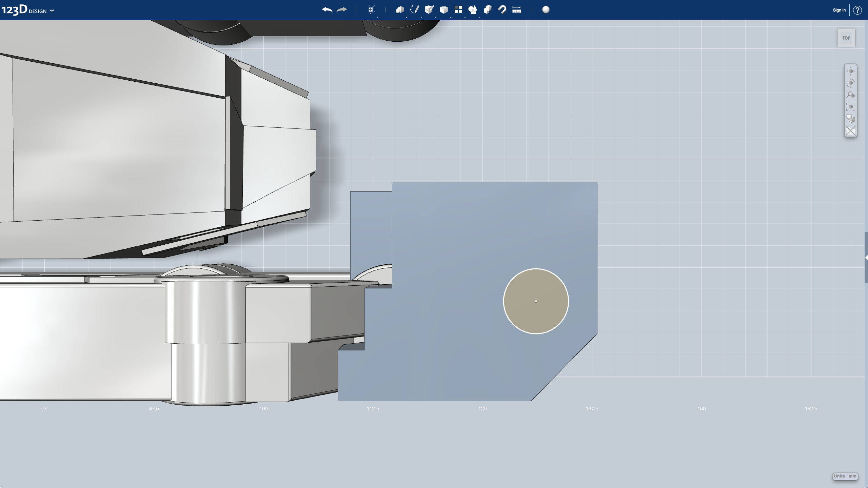Click the Material sphere swatch
The image size is (868, 488).
pos(546,10)
